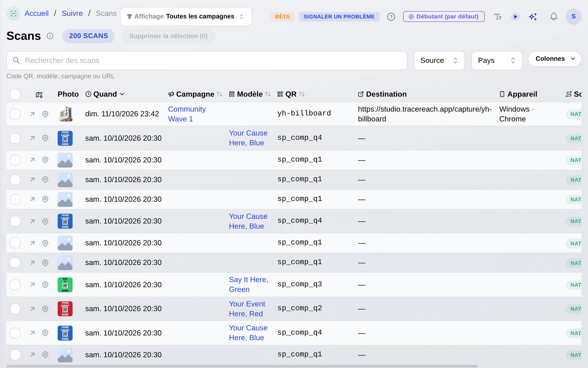Click location pin in sp_comp_q2 row

(x=45, y=309)
